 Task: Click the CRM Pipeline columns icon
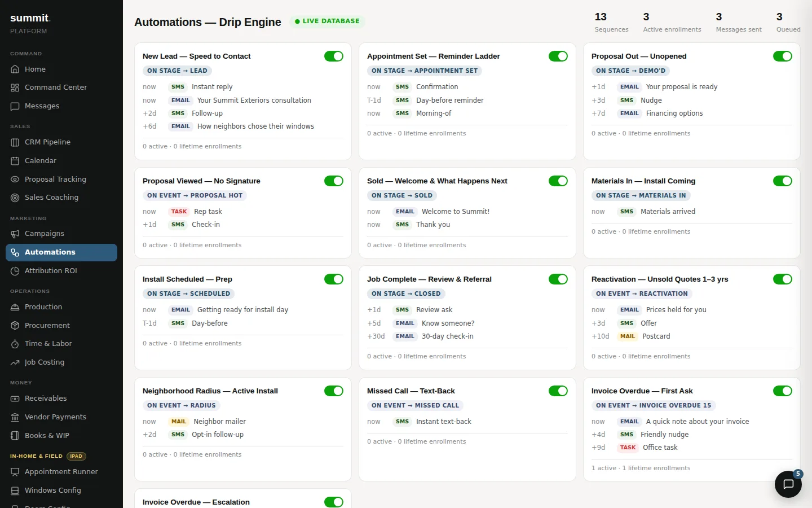15,142
